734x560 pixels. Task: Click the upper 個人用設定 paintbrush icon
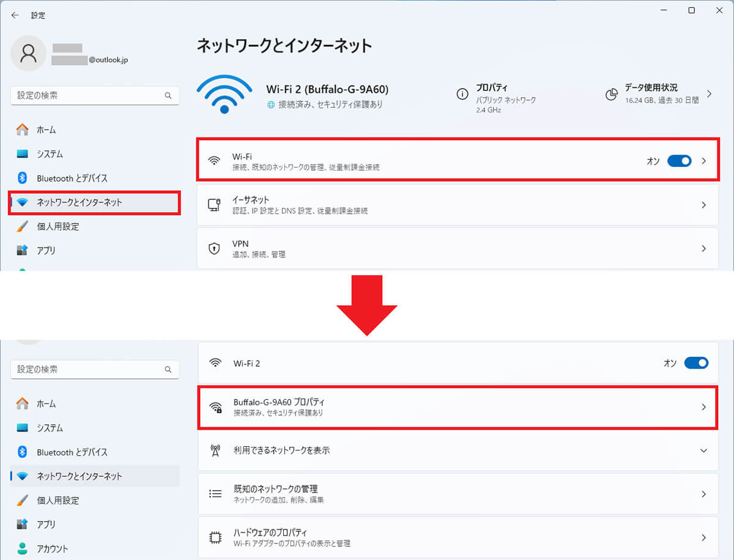pyautogui.click(x=23, y=226)
